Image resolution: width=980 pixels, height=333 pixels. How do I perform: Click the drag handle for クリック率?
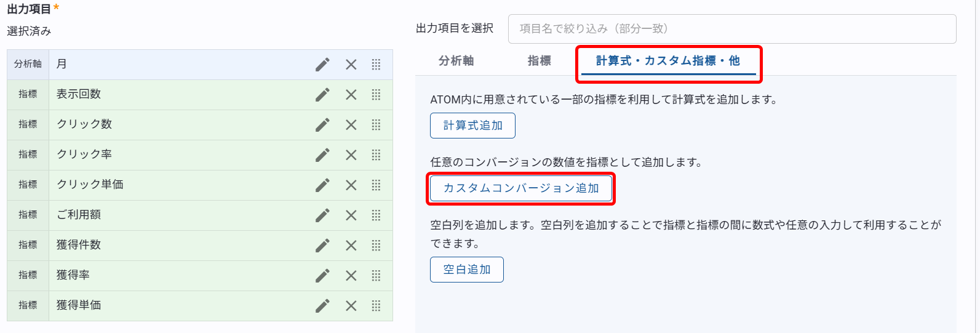(x=376, y=155)
